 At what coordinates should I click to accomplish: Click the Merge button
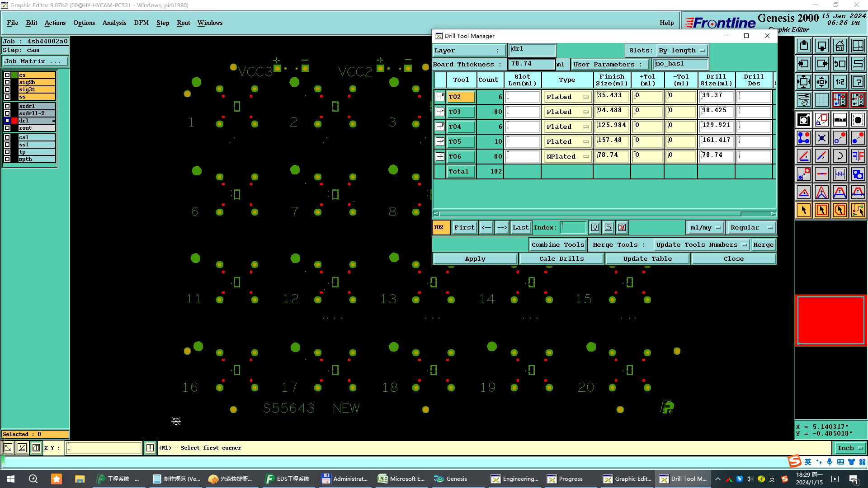(764, 244)
